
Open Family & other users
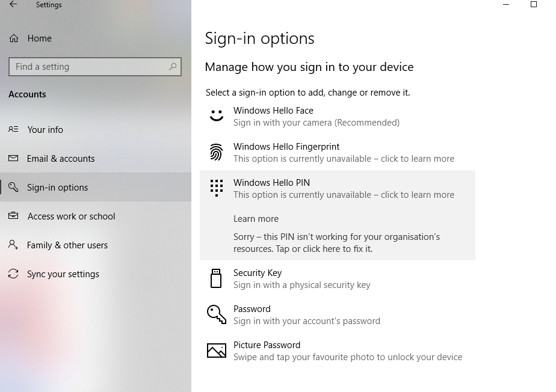(96, 245)
